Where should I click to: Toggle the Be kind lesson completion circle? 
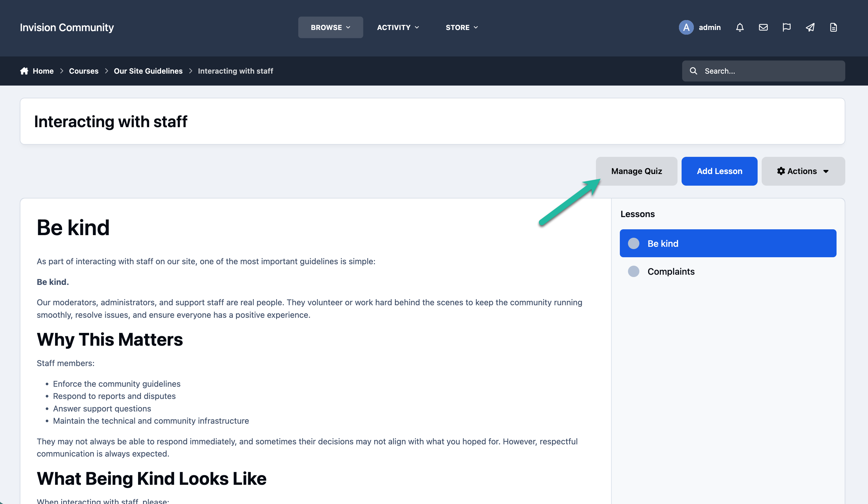pyautogui.click(x=634, y=243)
